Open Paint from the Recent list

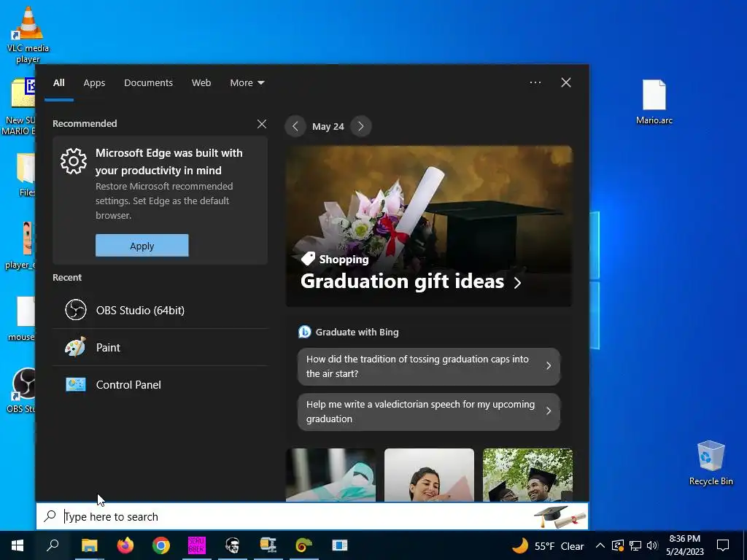160,348
